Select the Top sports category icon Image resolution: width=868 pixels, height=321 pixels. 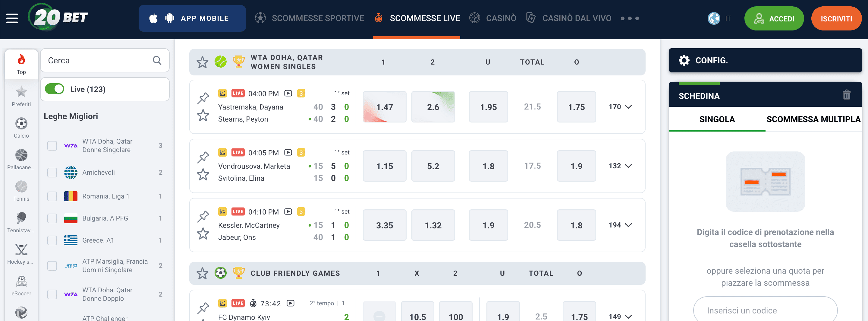click(21, 62)
